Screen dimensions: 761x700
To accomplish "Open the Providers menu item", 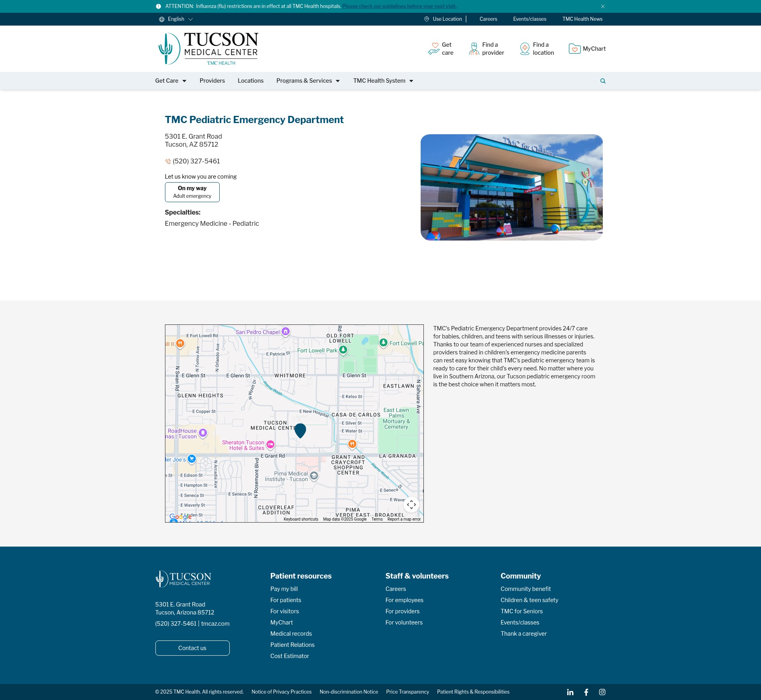I will coord(212,81).
